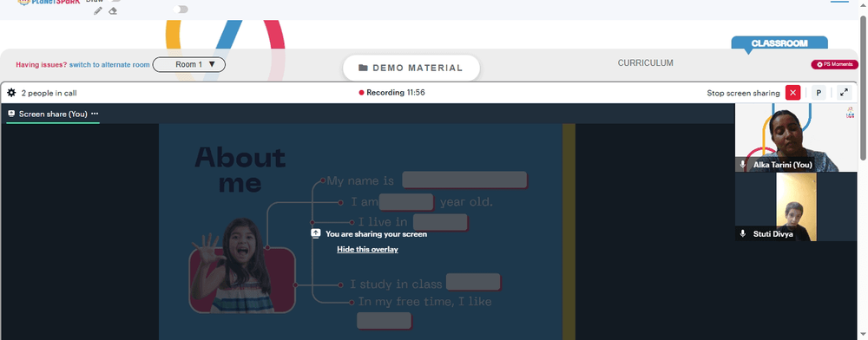Click the Having issues? text

pyautogui.click(x=42, y=65)
